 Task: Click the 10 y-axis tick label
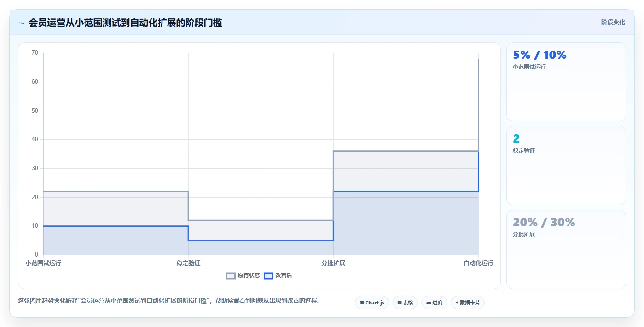click(x=35, y=226)
